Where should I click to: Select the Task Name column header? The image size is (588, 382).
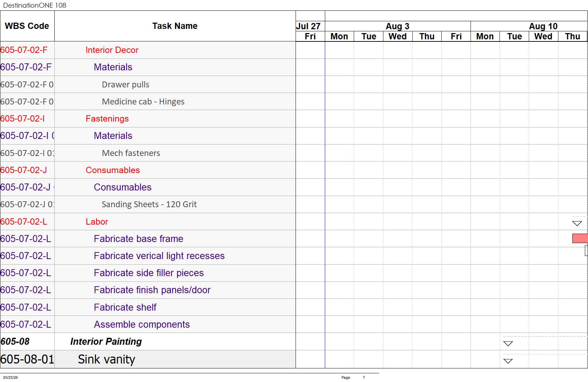tap(175, 26)
